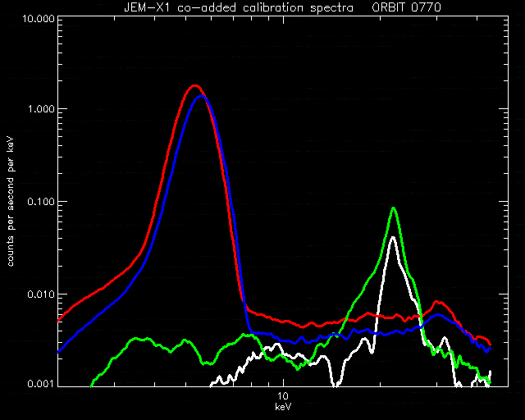Click the plot title JEM-X1 co-added calibration spectra
Image resolution: width=525 pixels, height=420 pixels.
[x=239, y=7]
